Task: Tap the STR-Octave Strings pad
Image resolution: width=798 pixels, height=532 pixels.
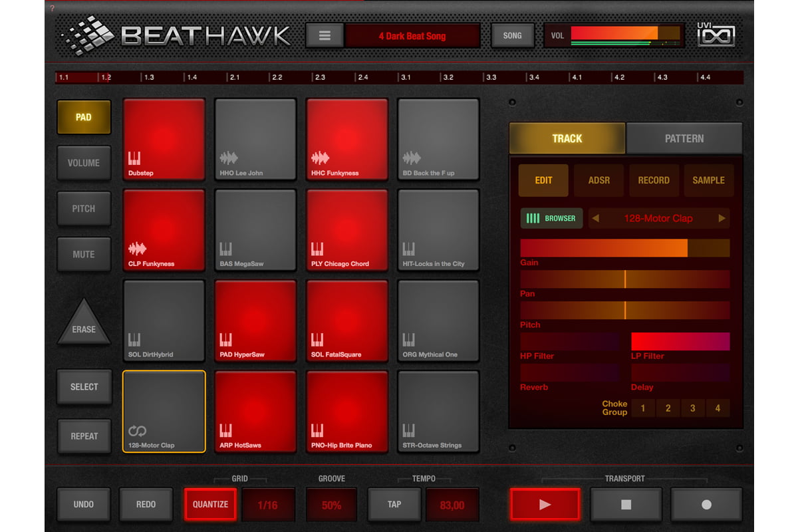Action: pyautogui.click(x=438, y=412)
